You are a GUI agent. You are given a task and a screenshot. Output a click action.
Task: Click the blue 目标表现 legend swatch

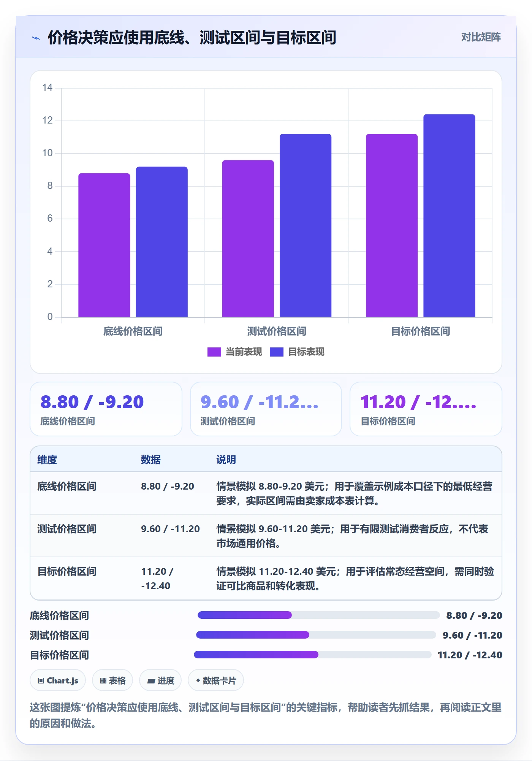point(277,352)
